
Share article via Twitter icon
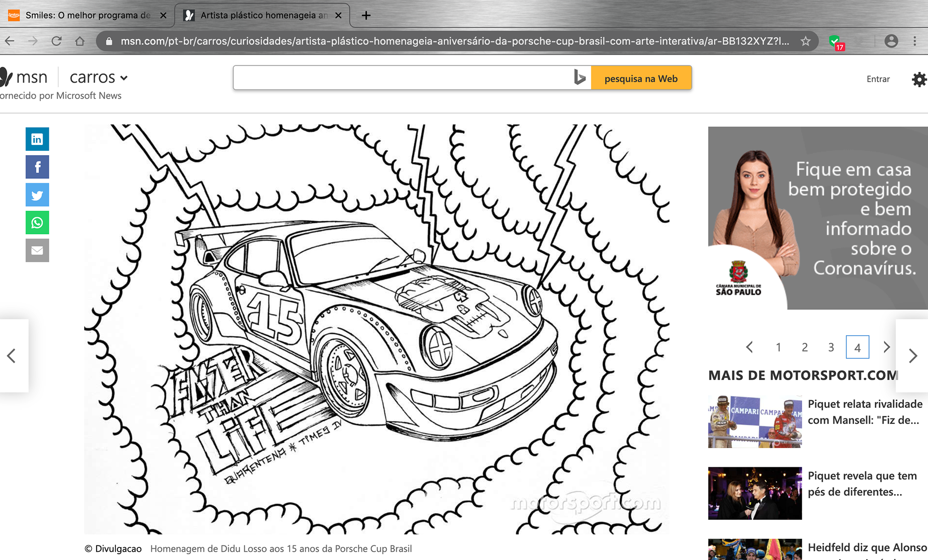[37, 195]
